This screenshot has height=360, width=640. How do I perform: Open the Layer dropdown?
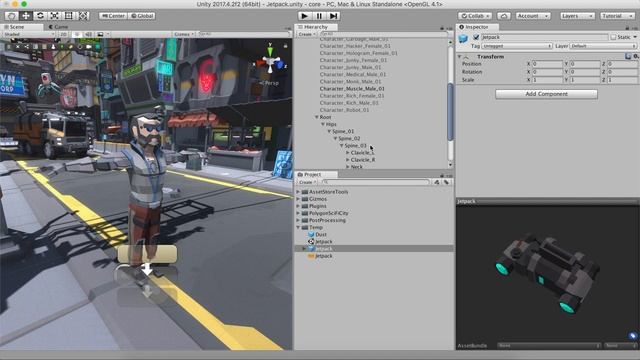pos(603,46)
